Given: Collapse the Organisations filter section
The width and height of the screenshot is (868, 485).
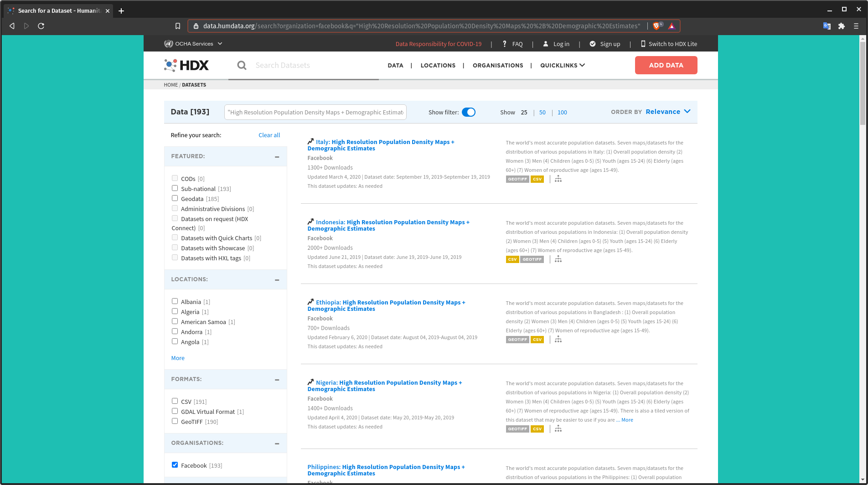Looking at the screenshot, I should [x=277, y=443].
